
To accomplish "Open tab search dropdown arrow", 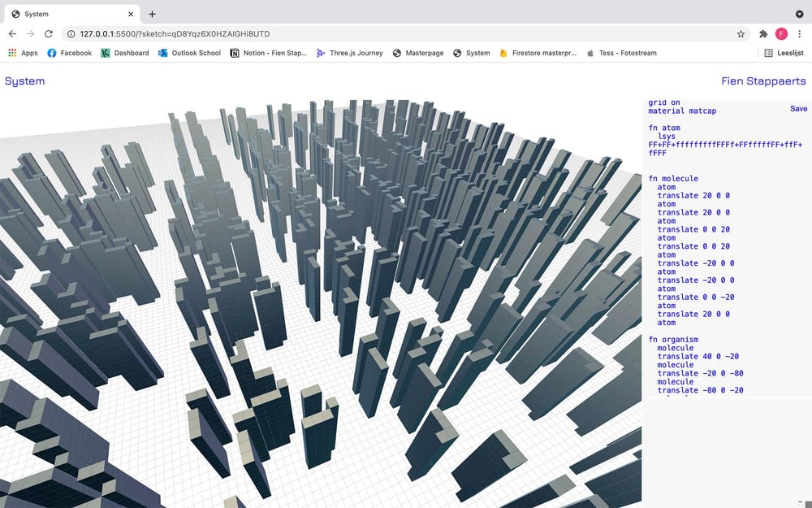I will [800, 14].
